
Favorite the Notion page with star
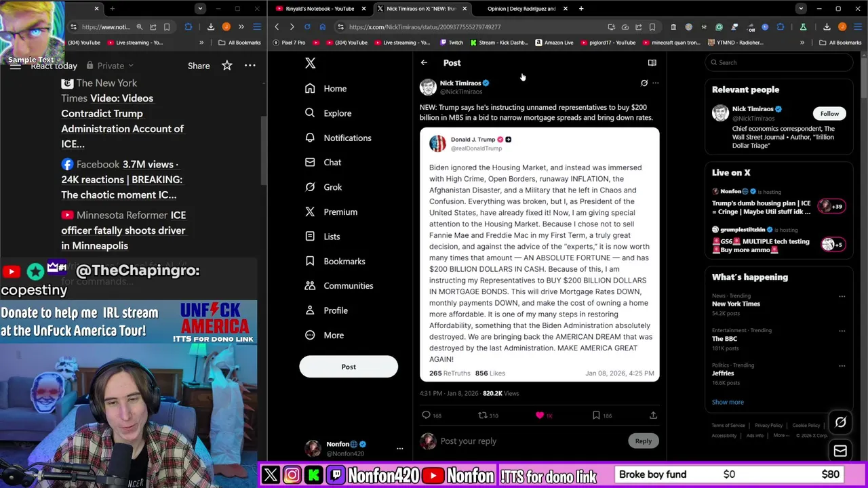[x=226, y=66]
